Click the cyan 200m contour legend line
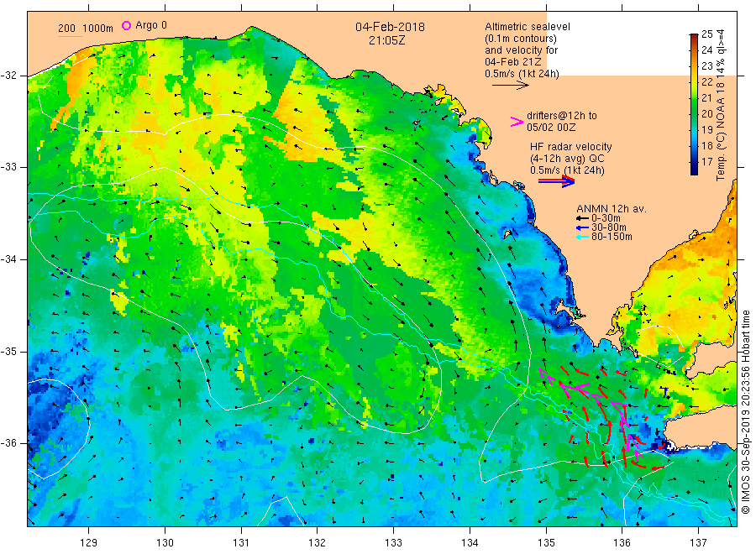Image resolution: width=756 pixels, height=554 pixels. coord(70,36)
